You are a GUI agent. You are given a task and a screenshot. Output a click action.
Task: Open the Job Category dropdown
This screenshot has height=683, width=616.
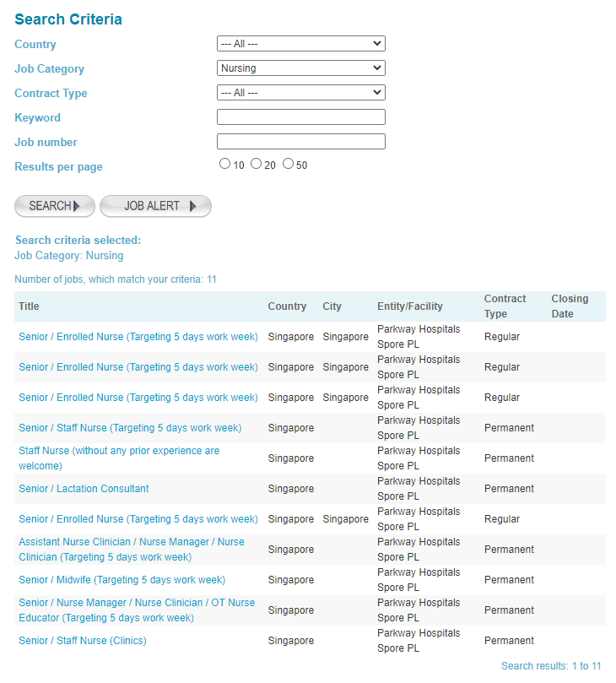coord(300,68)
